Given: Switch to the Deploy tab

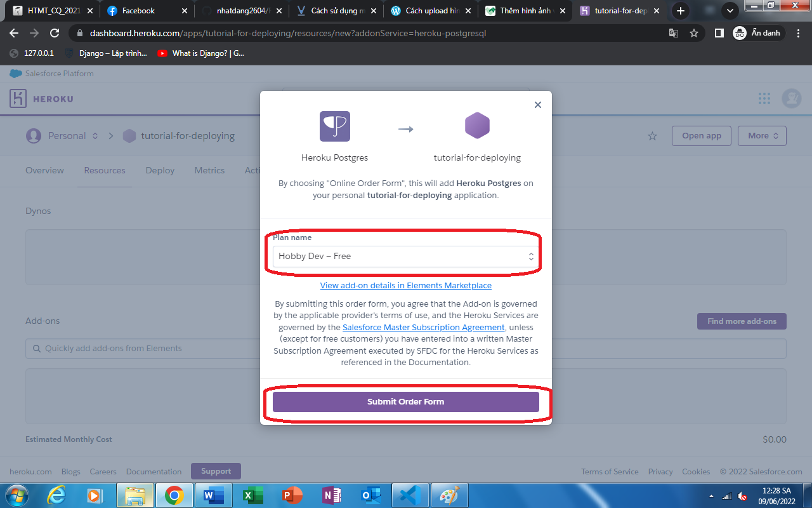Looking at the screenshot, I should (x=160, y=171).
